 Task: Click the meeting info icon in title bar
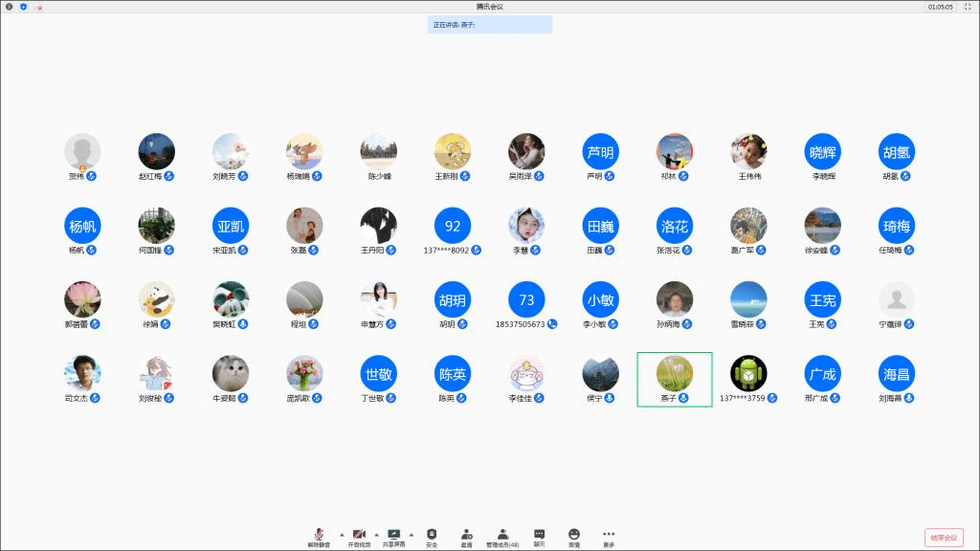[10, 7]
